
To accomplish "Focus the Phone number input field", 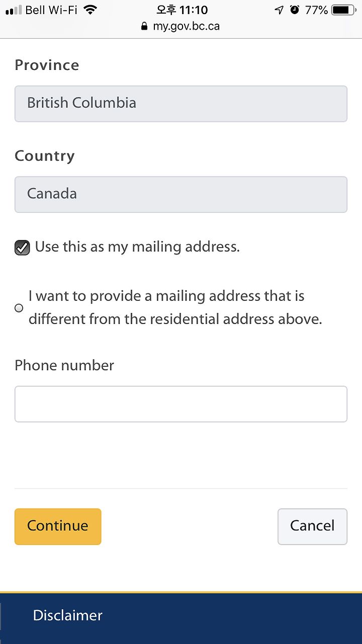I will tap(181, 404).
